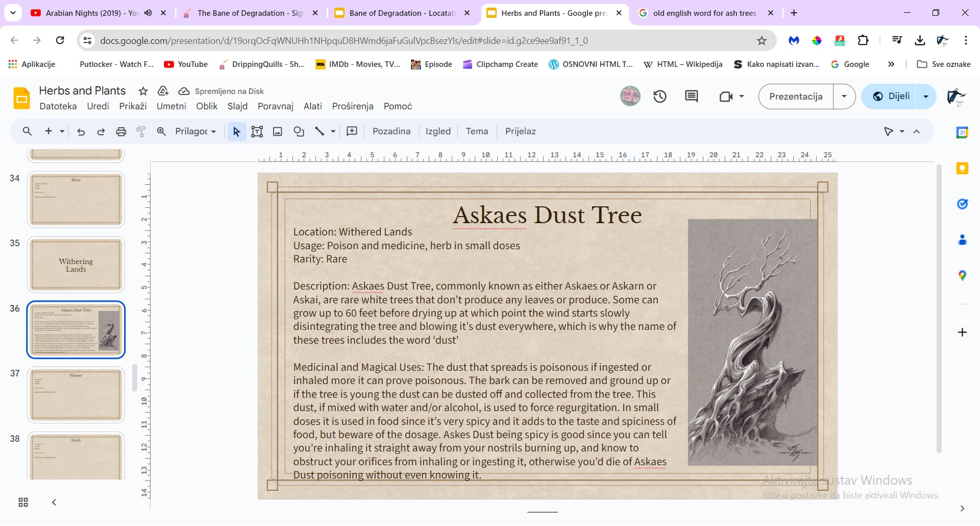Select the Shape tool
980x526 pixels.
click(x=299, y=132)
